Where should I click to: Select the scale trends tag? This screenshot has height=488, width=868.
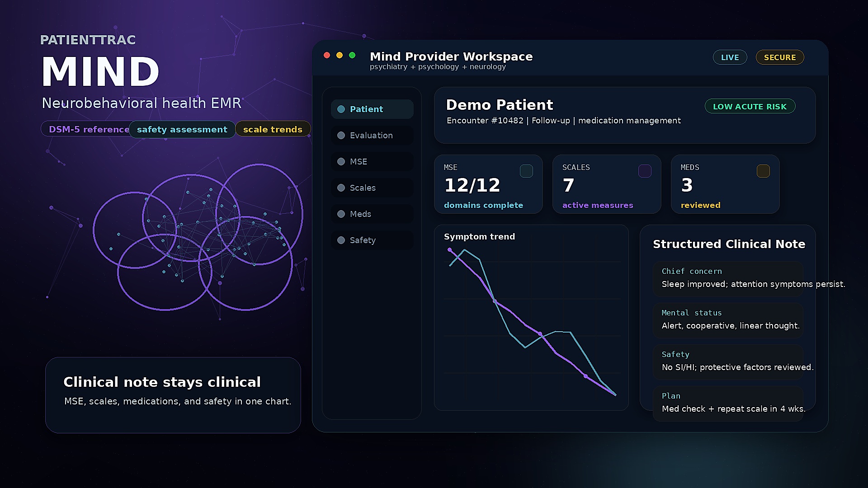pos(273,129)
